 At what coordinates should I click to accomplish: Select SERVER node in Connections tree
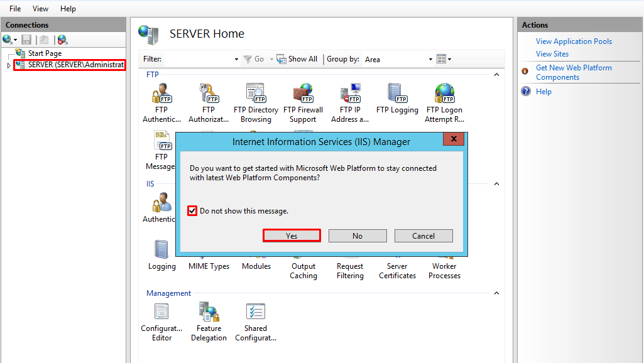[70, 65]
